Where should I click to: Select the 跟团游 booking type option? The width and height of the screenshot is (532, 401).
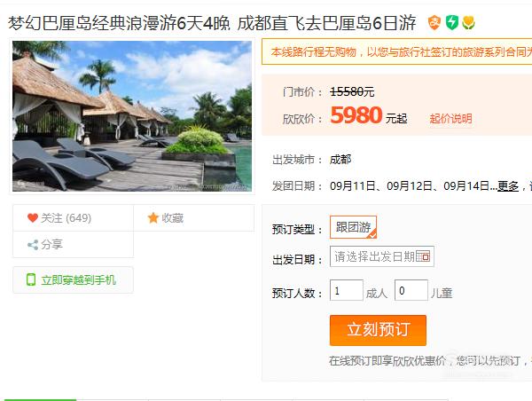(x=353, y=227)
